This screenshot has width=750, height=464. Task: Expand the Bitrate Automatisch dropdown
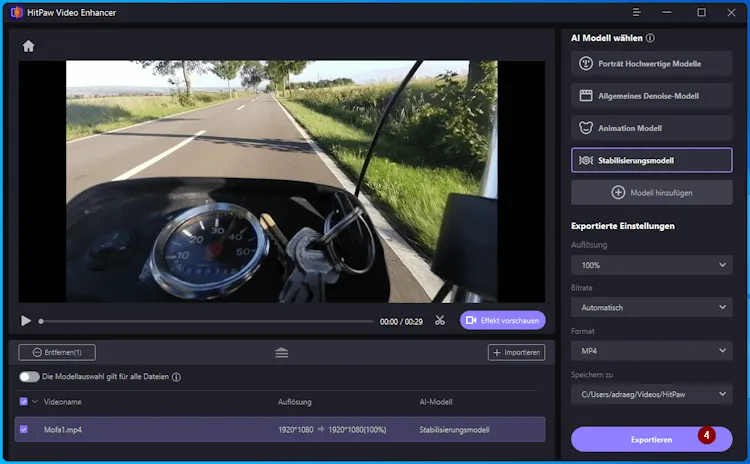[651, 308]
